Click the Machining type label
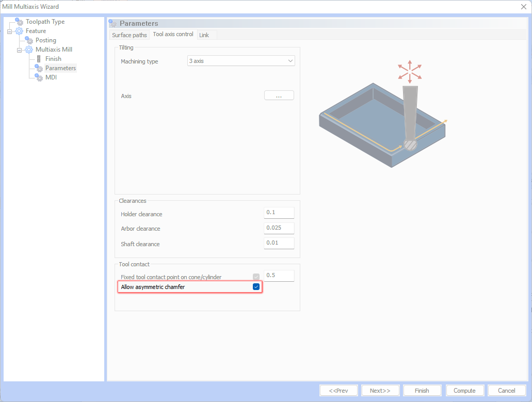Screen dimensions: 532x402 click(x=139, y=61)
